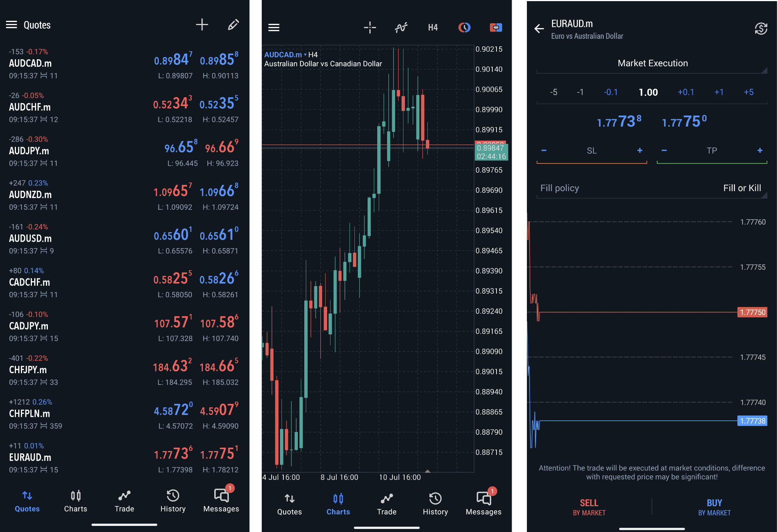The width and height of the screenshot is (778, 532).
Task: Activate the crosshair tool on chart
Action: pyautogui.click(x=370, y=27)
